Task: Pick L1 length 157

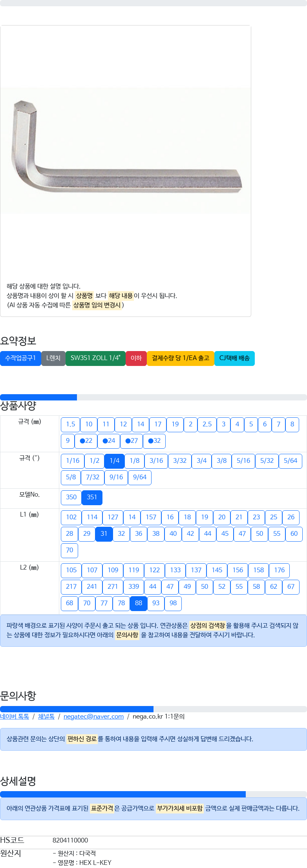Action: pos(151,517)
